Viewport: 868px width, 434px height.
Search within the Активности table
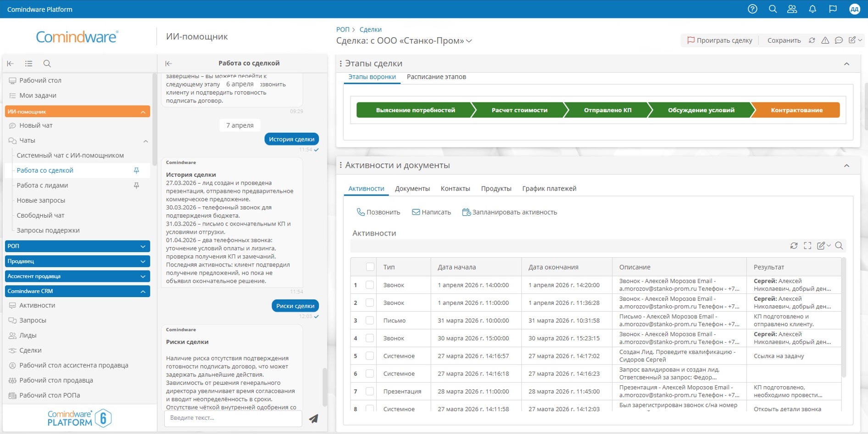[839, 246]
